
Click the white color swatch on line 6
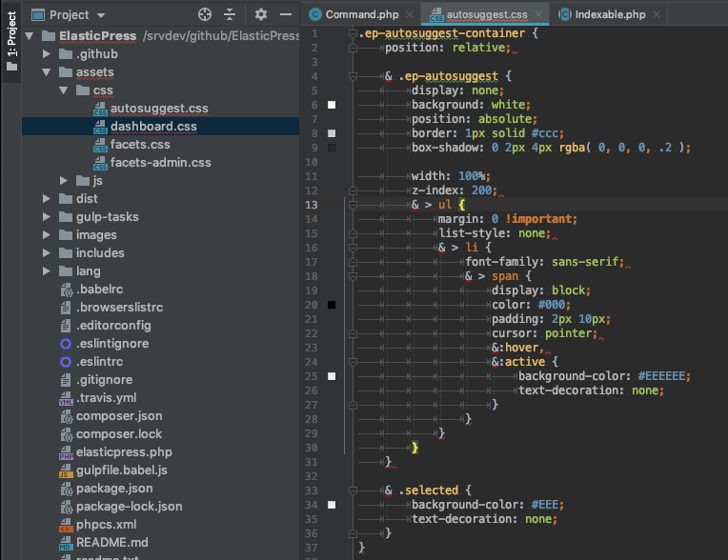click(332, 105)
